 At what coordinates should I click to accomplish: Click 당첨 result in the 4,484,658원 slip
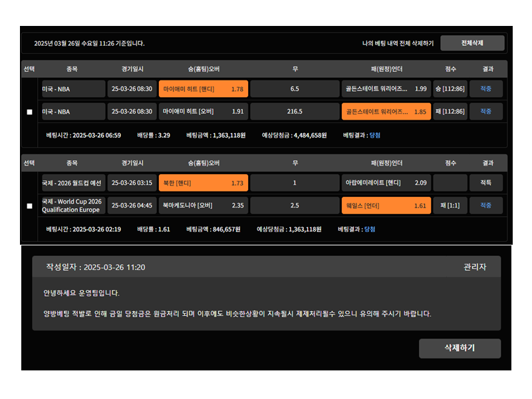click(x=374, y=135)
